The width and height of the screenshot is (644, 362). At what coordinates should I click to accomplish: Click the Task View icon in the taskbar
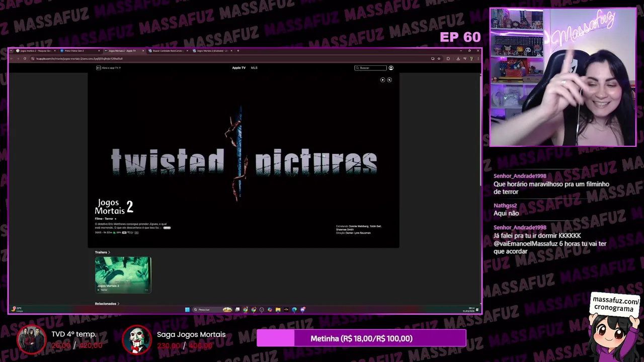click(x=237, y=310)
